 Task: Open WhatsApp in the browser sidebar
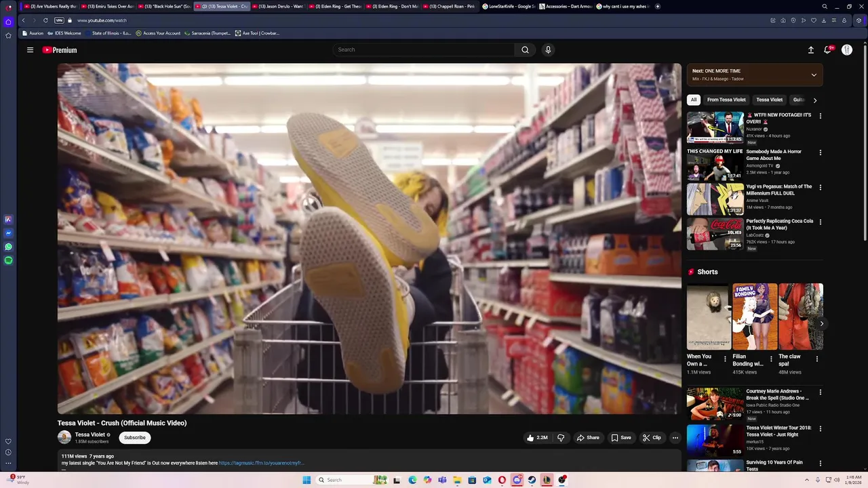[x=8, y=247]
